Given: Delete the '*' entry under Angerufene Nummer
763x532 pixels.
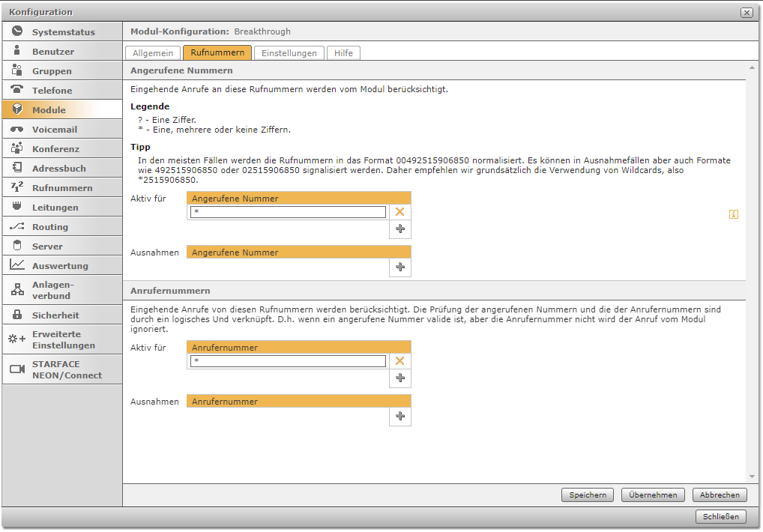Looking at the screenshot, I should (399, 212).
